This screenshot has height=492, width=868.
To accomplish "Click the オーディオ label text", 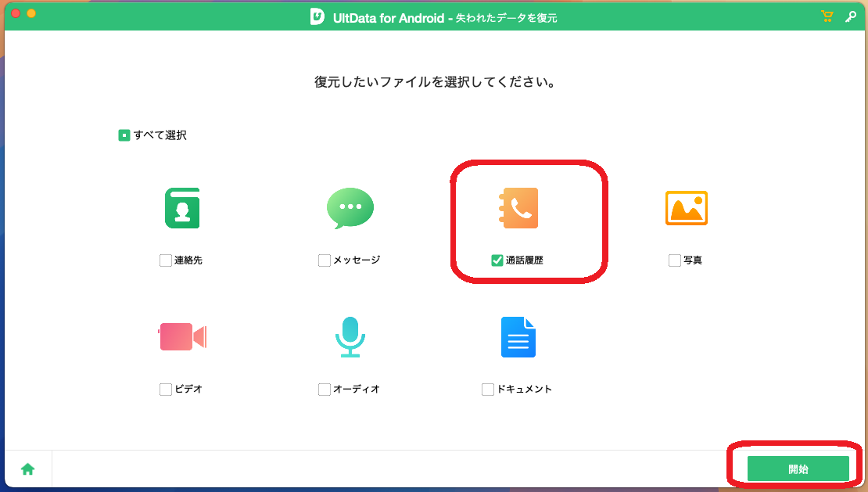I will tap(357, 389).
